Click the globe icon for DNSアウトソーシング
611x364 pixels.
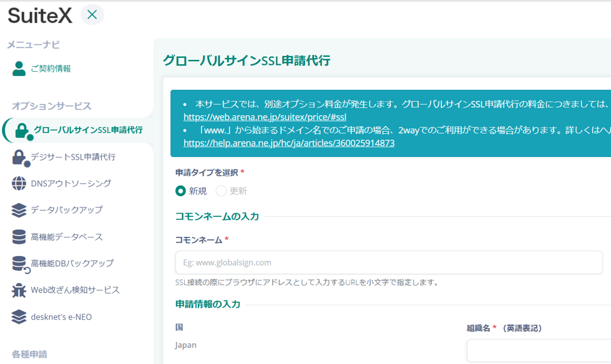coord(19,183)
